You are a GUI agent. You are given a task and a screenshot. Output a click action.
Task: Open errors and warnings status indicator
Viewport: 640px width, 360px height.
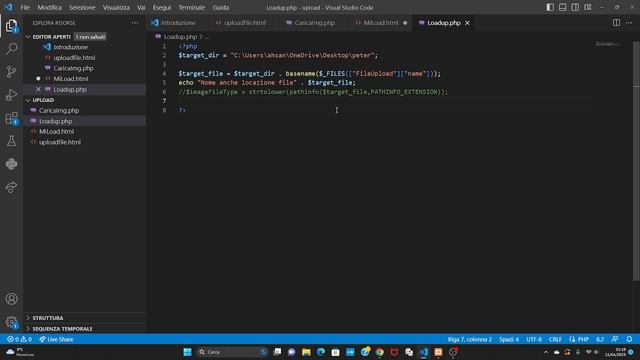pos(19,340)
